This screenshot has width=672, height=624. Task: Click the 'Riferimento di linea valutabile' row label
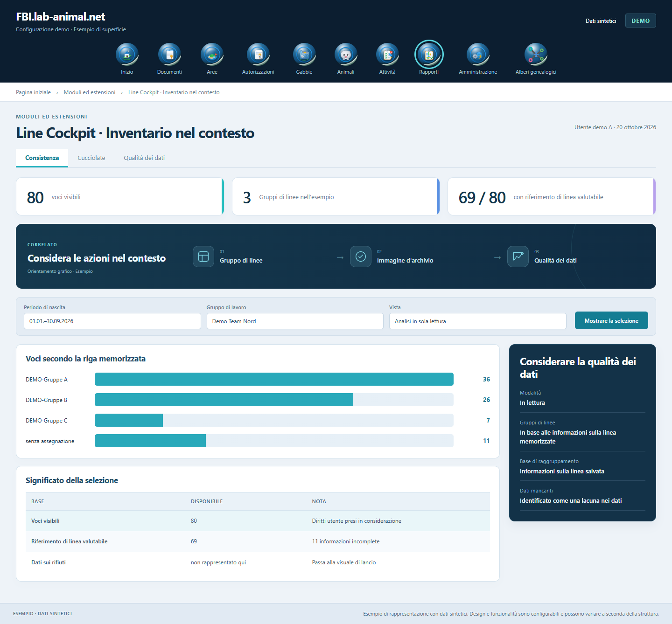click(70, 541)
